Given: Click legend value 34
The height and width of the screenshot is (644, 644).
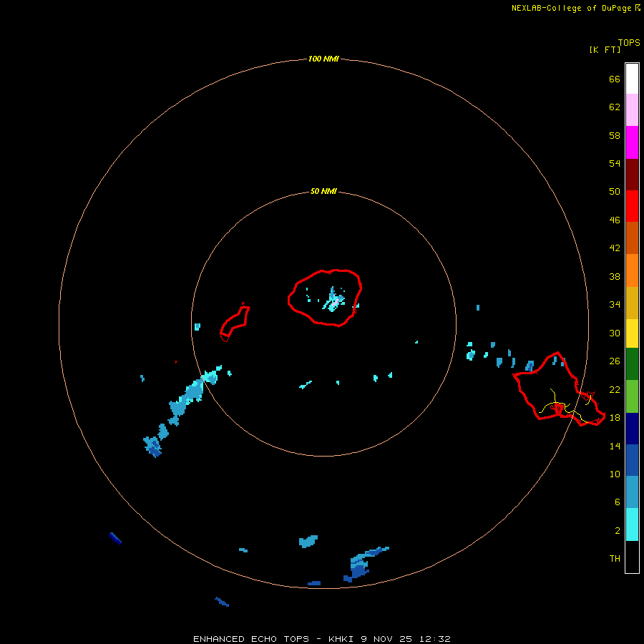Looking at the screenshot, I should 615,305.
